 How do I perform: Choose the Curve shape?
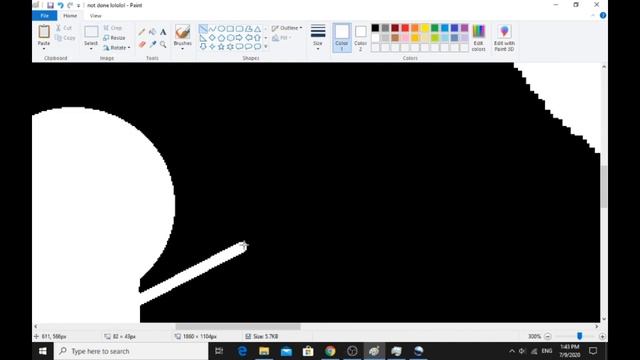click(x=212, y=29)
